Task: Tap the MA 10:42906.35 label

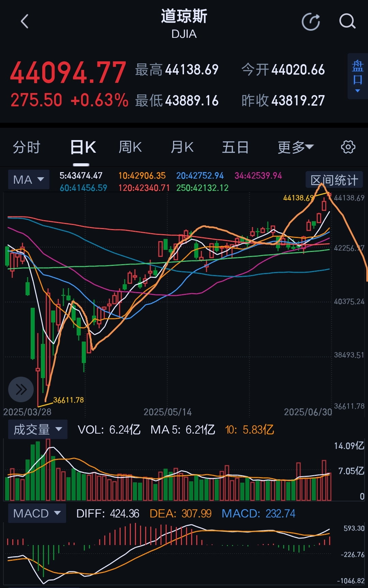Action: coord(142,176)
